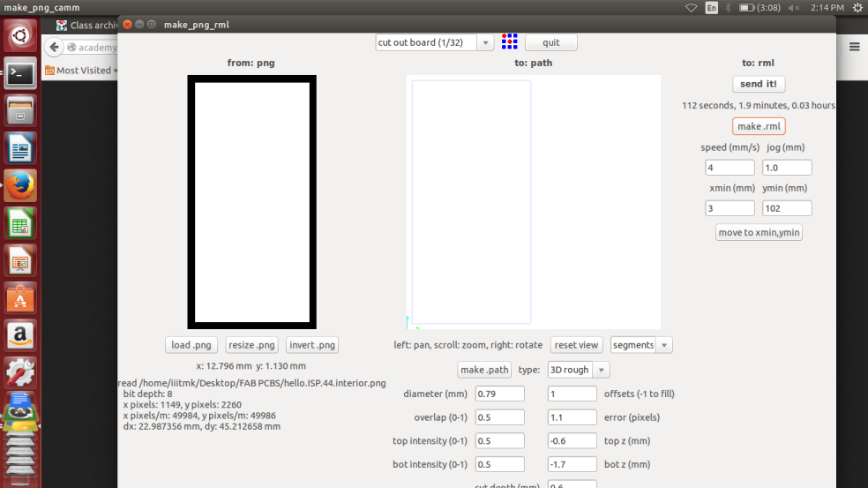Click the 'dx: 22.987356 mm' text
The image size is (868, 488).
tap(161, 426)
